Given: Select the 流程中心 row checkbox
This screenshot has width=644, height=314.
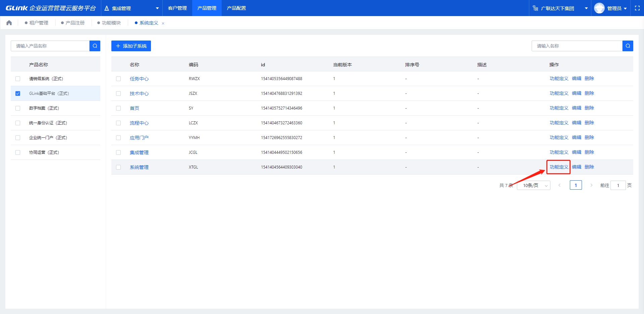Looking at the screenshot, I should point(118,123).
